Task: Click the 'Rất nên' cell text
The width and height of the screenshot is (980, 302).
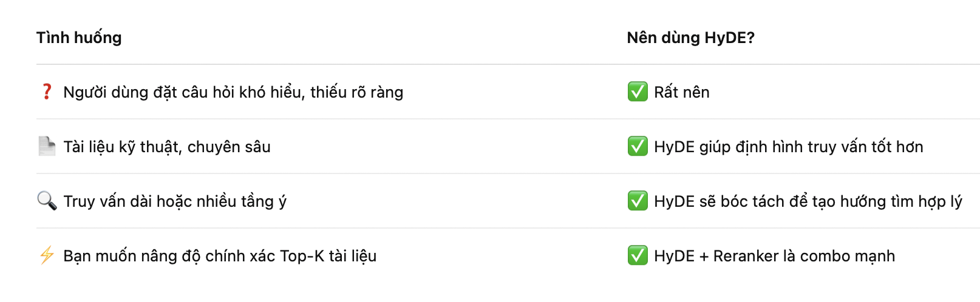Action: [682, 92]
